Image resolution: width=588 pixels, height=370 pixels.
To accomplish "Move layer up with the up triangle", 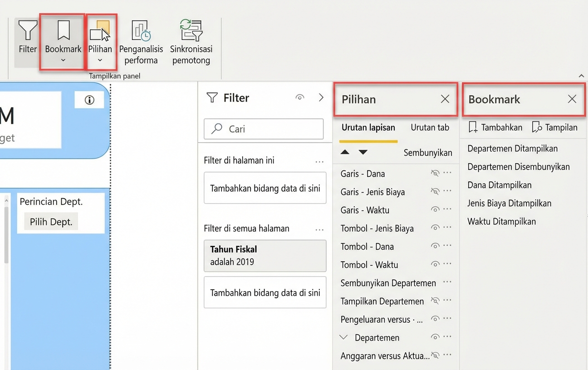I will pos(345,152).
